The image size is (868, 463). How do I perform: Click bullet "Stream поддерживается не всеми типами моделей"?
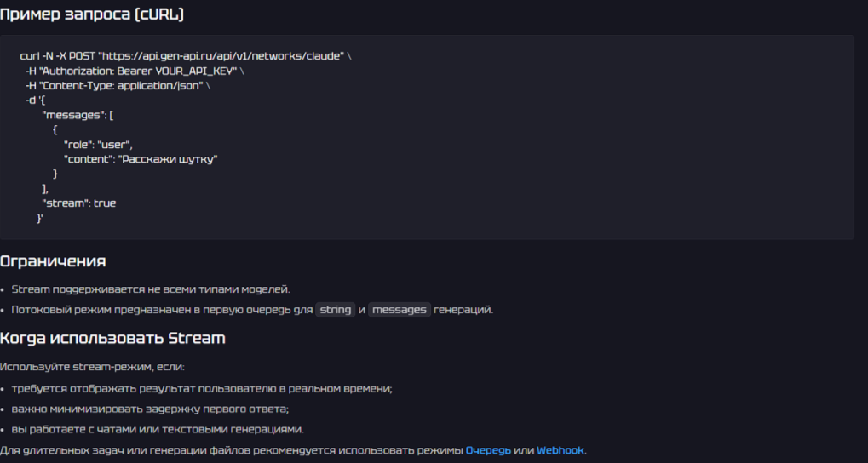[151, 289]
